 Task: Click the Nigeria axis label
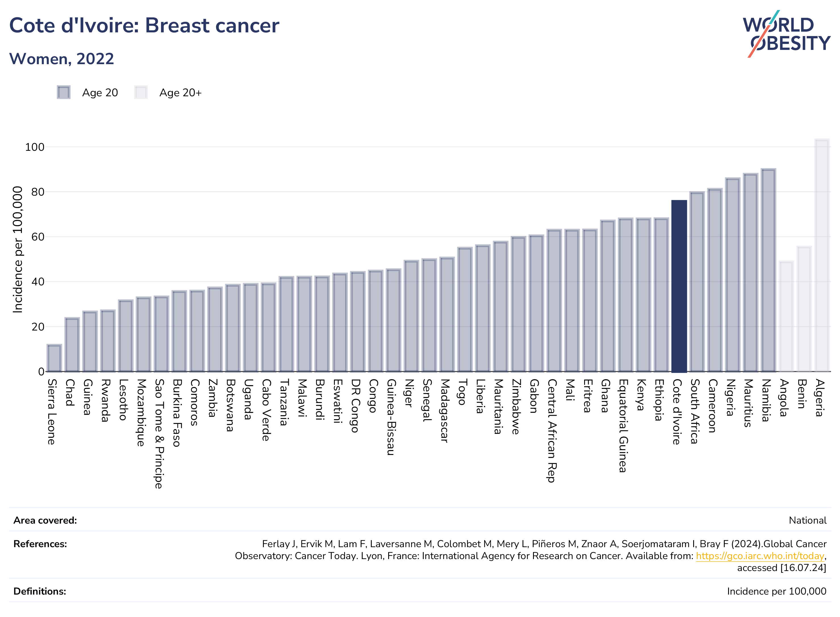pos(730,398)
